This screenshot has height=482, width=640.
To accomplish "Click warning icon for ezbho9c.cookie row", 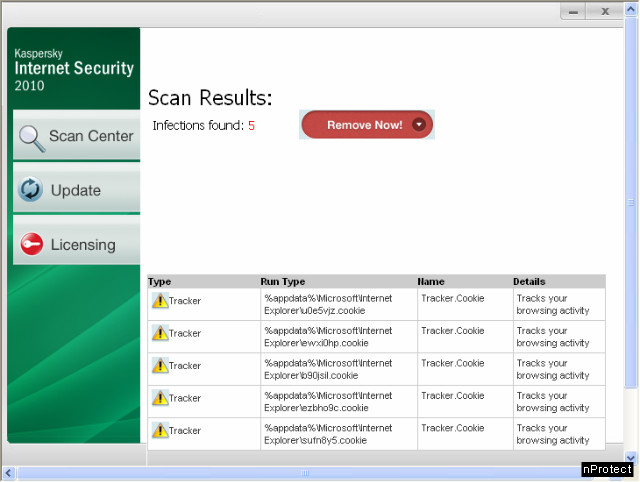I will pyautogui.click(x=160, y=398).
